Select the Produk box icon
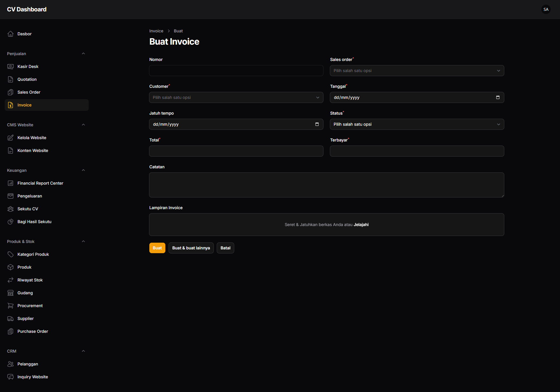Viewport: 560px width, 392px height. 10,267
